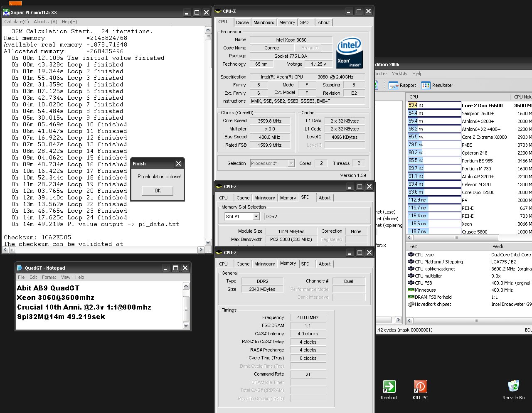Click Notepad scrollbar down arrow
532x413 pixels.
pyautogui.click(x=186, y=326)
